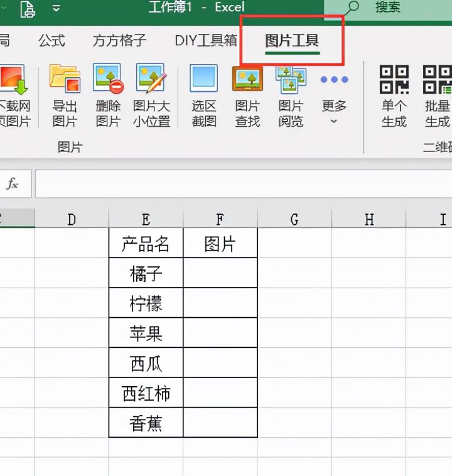The image size is (452, 476).
Task: Open the DIY工具箱 tab
Action: point(206,40)
